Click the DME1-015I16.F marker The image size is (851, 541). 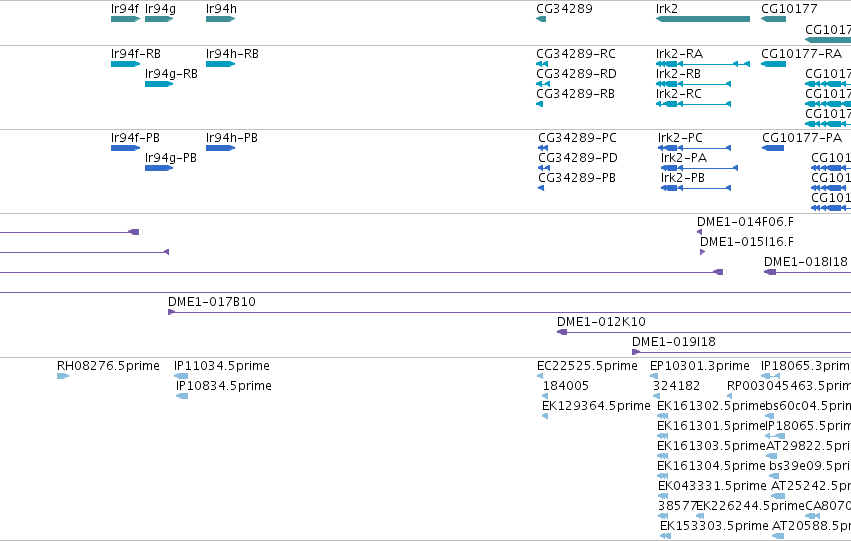click(702, 252)
